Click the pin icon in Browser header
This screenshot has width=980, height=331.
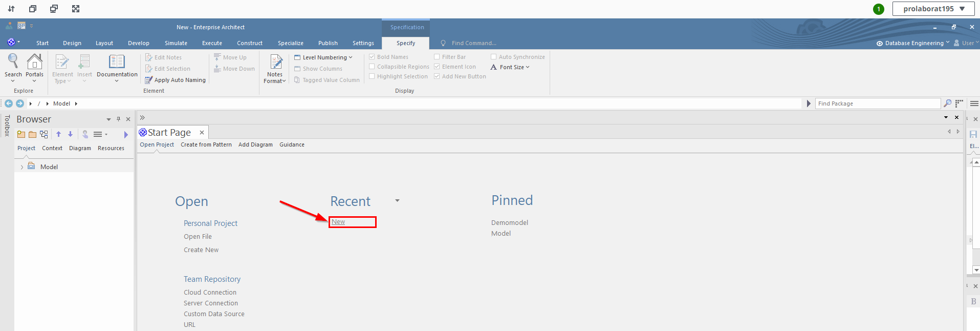pos(118,119)
